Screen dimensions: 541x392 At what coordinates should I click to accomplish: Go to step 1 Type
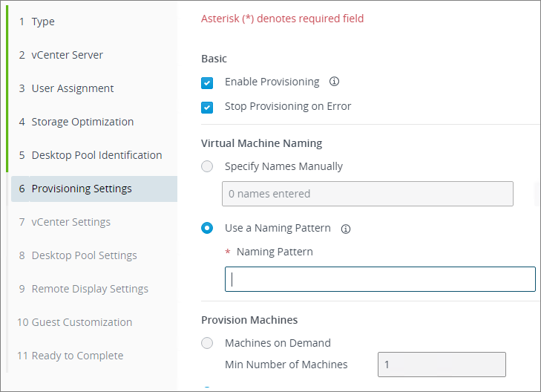[x=42, y=22]
